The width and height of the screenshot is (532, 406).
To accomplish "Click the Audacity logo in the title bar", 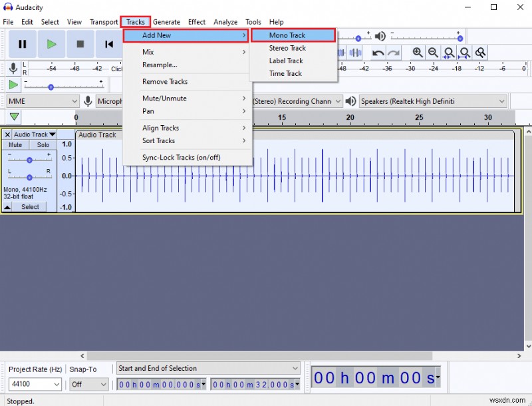I will (x=8, y=7).
